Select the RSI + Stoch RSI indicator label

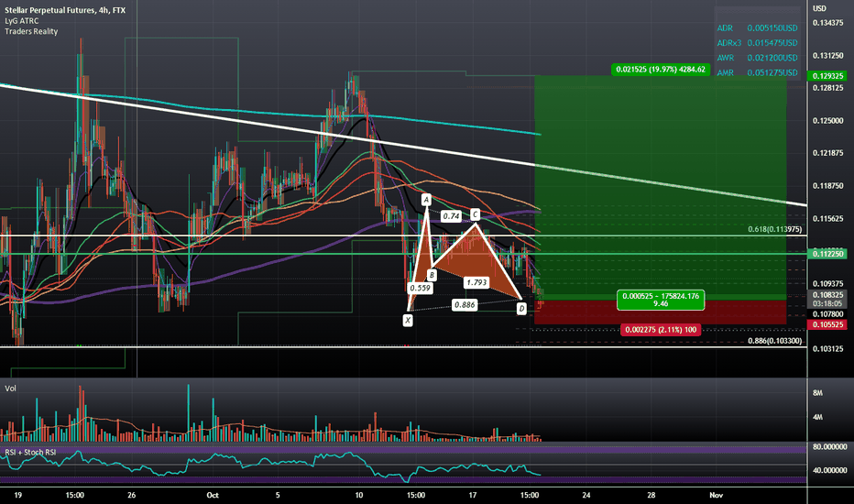coord(30,453)
